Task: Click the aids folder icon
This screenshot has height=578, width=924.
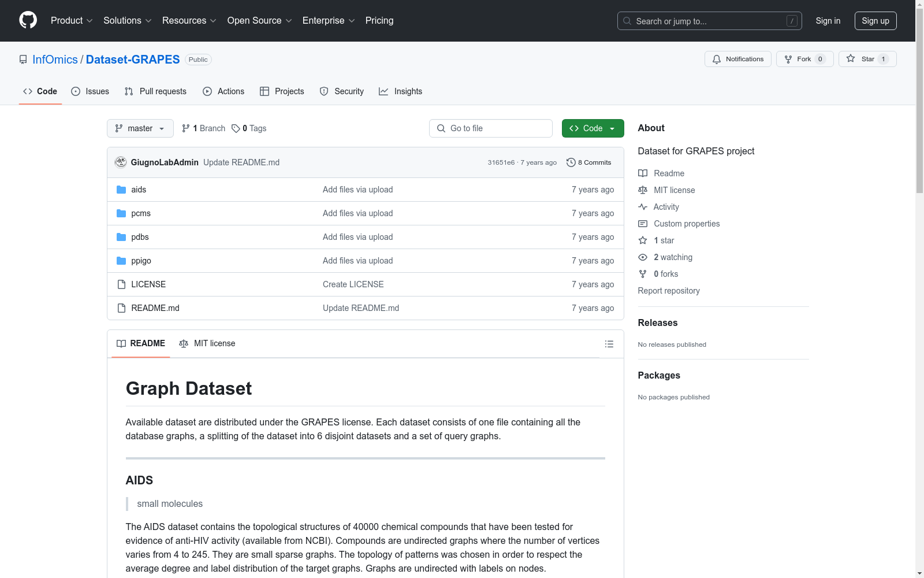Action: pos(121,190)
